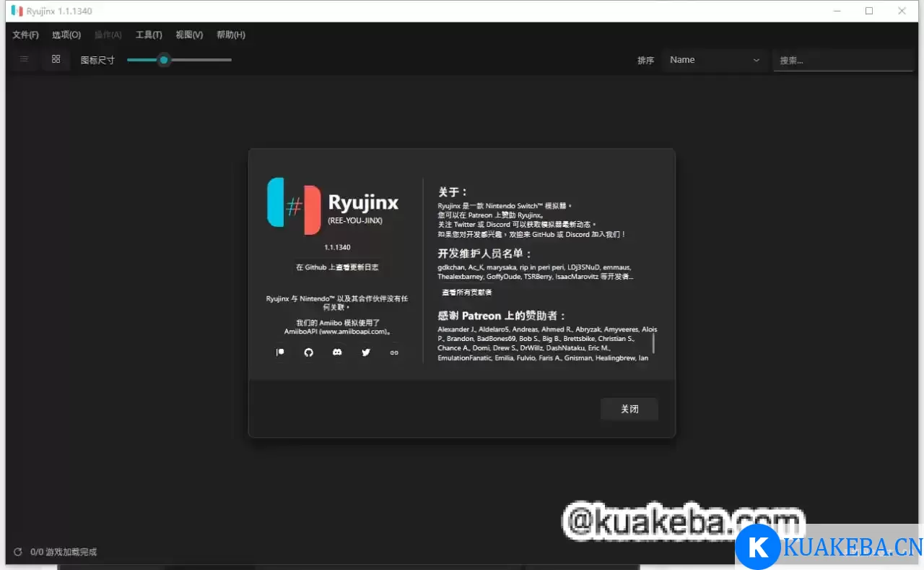Open the 视图(V) menu

[189, 35]
